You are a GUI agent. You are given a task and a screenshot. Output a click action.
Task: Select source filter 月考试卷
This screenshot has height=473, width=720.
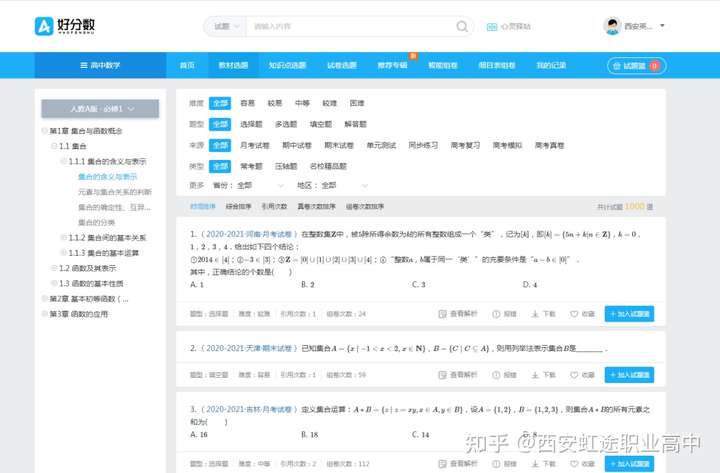click(x=255, y=146)
